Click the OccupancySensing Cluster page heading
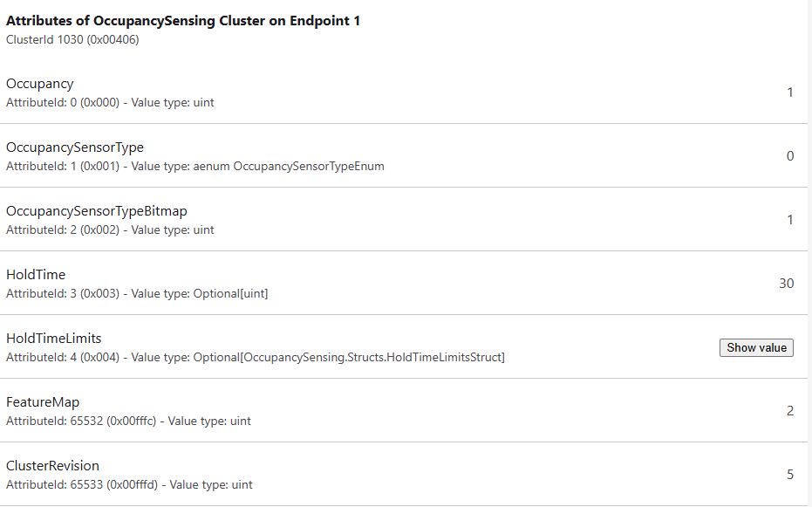Screen dimensions: 812x507 pos(183,21)
